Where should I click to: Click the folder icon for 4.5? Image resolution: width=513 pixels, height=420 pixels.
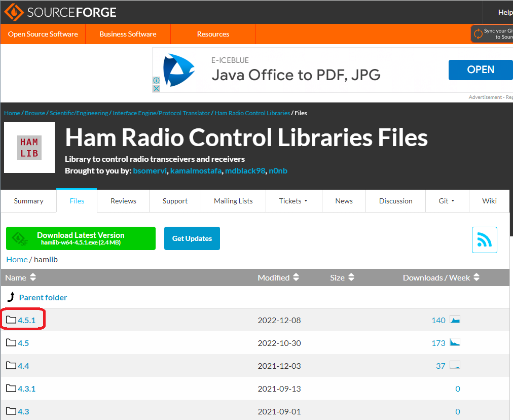(x=11, y=343)
